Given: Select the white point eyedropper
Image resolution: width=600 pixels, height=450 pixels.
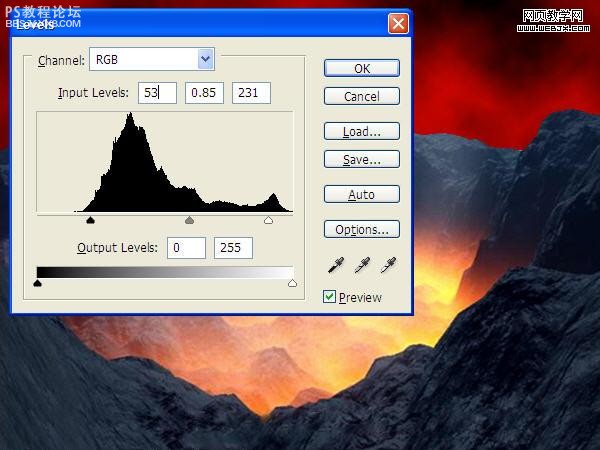Looking at the screenshot, I should pyautogui.click(x=388, y=265).
